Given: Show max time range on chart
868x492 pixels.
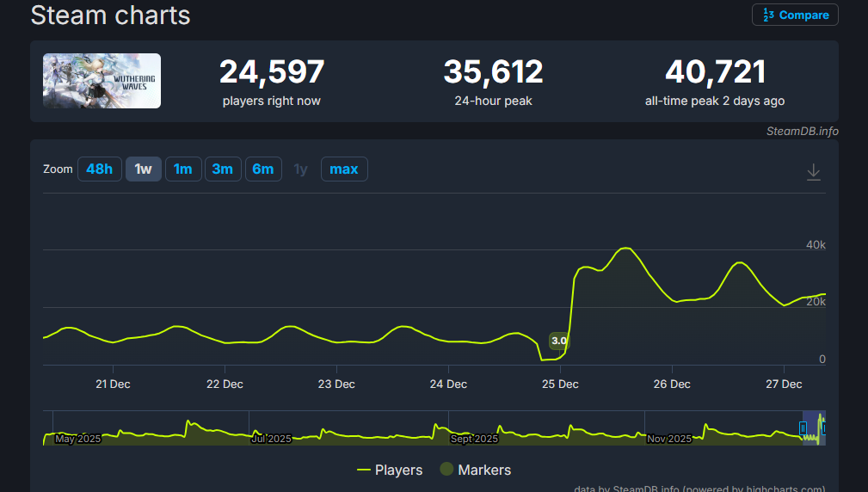Looking at the screenshot, I should coord(343,169).
